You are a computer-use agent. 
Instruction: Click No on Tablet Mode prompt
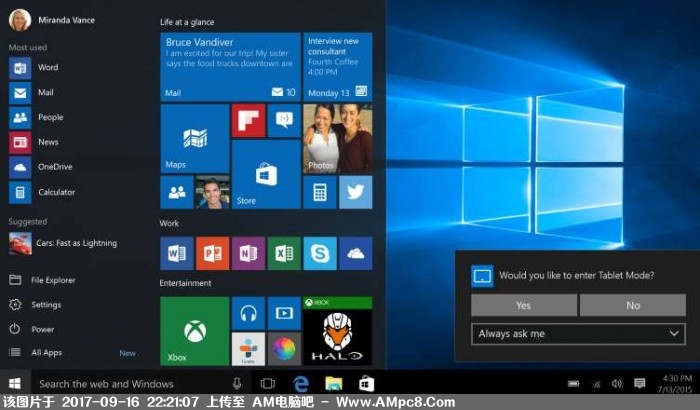(633, 305)
